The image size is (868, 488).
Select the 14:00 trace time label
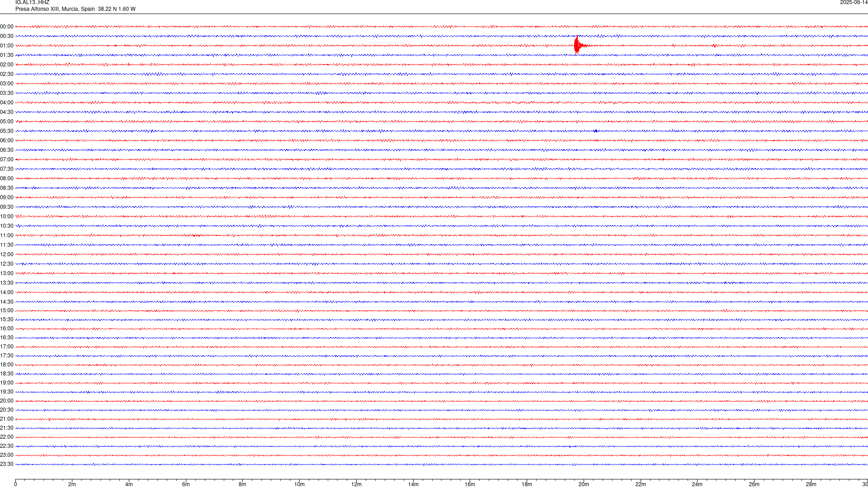point(7,292)
